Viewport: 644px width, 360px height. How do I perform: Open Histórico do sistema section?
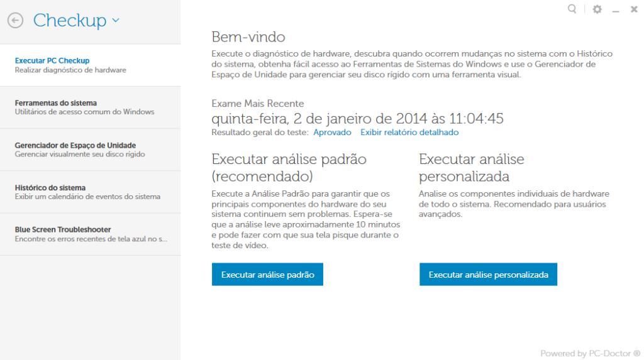pos(91,192)
